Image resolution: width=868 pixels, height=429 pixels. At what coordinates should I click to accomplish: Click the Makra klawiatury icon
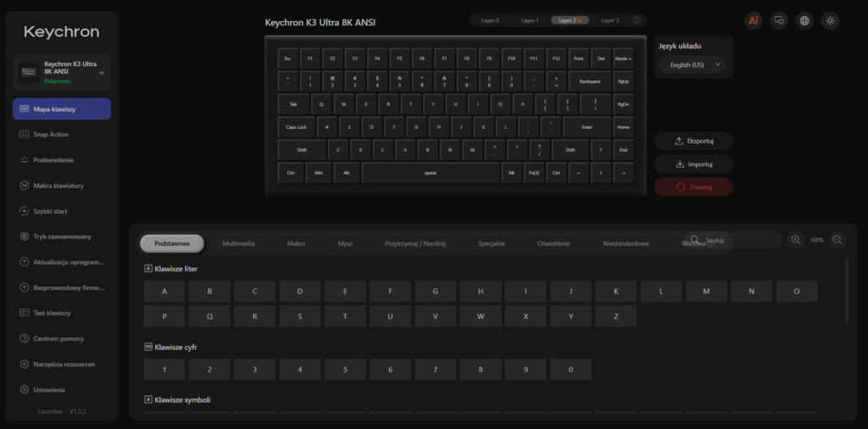tap(25, 186)
